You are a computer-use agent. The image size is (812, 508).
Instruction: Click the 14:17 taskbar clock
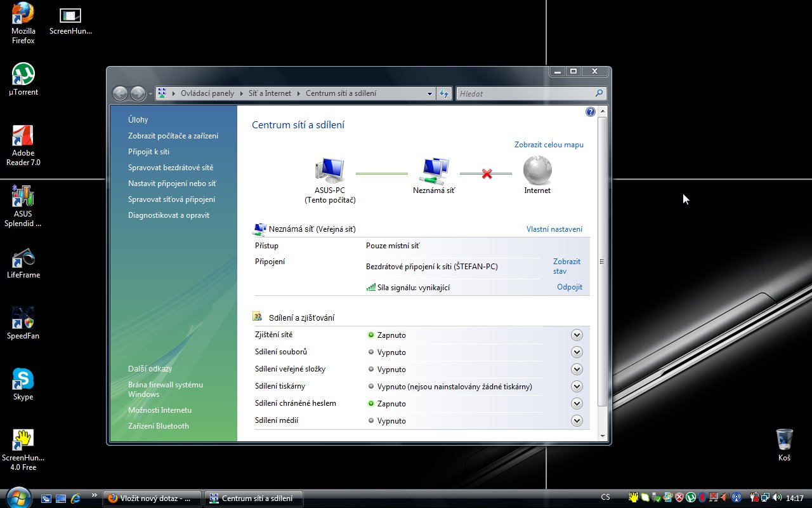click(795, 498)
